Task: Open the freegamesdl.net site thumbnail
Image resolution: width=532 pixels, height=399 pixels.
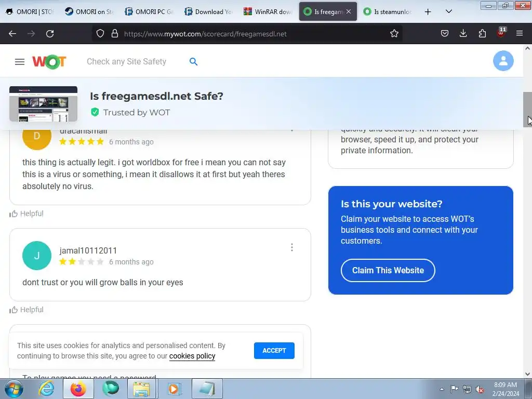Action: pyautogui.click(x=43, y=104)
